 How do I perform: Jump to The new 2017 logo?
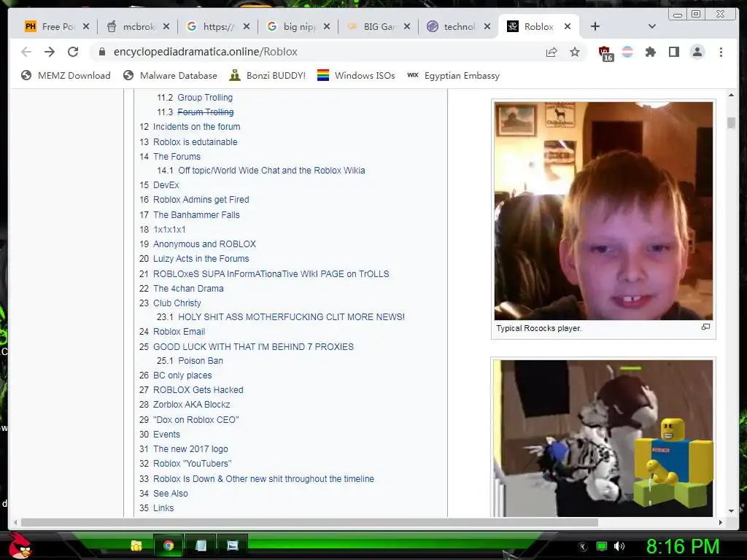190,448
